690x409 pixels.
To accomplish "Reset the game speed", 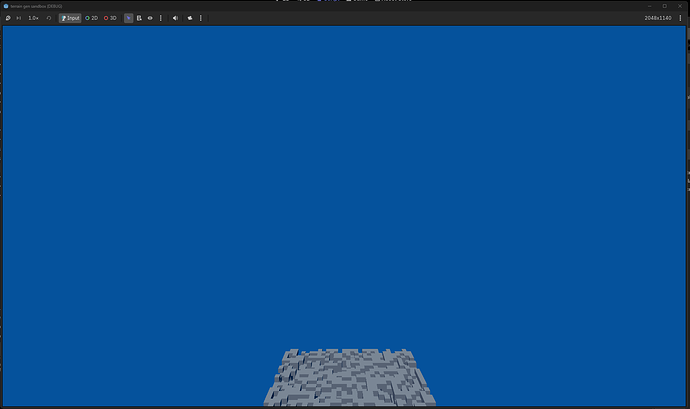I will pos(49,18).
